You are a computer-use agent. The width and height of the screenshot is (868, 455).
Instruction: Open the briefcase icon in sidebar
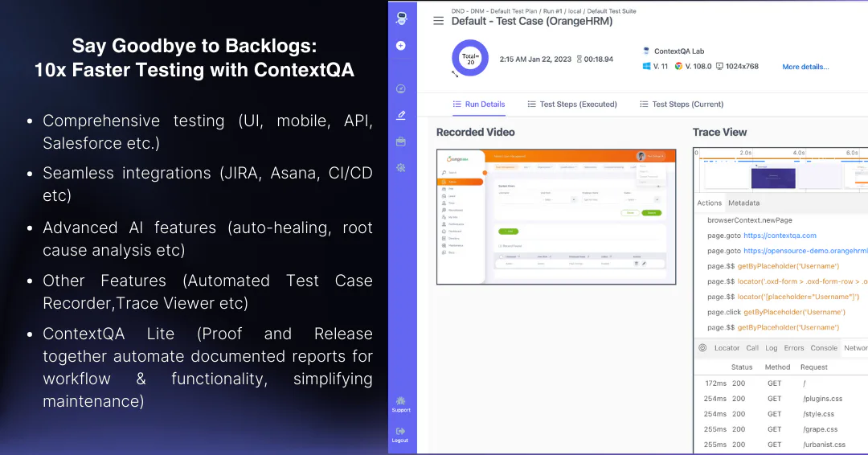point(401,141)
